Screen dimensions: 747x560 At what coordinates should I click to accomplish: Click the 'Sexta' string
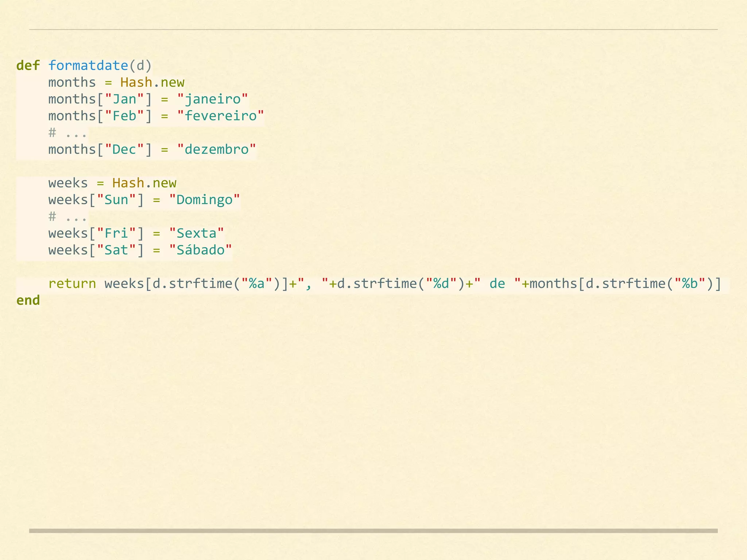click(197, 233)
